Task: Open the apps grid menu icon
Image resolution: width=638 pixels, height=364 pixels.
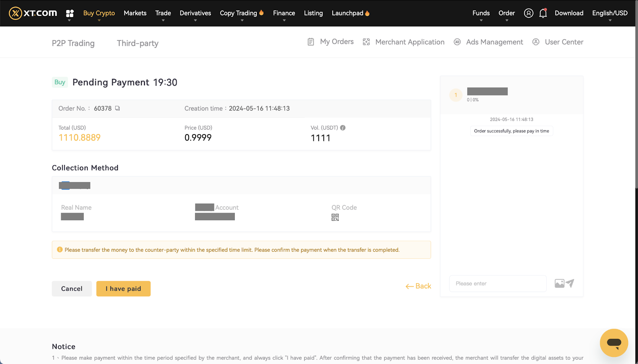Action: tap(70, 14)
